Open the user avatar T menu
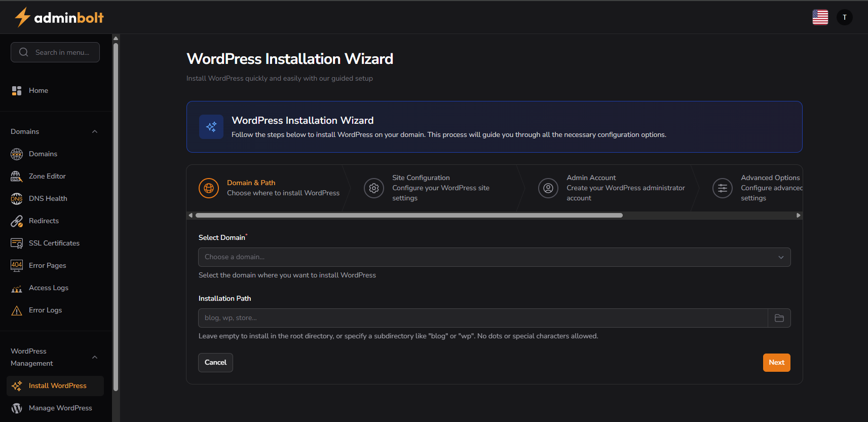This screenshot has height=422, width=868. (845, 17)
